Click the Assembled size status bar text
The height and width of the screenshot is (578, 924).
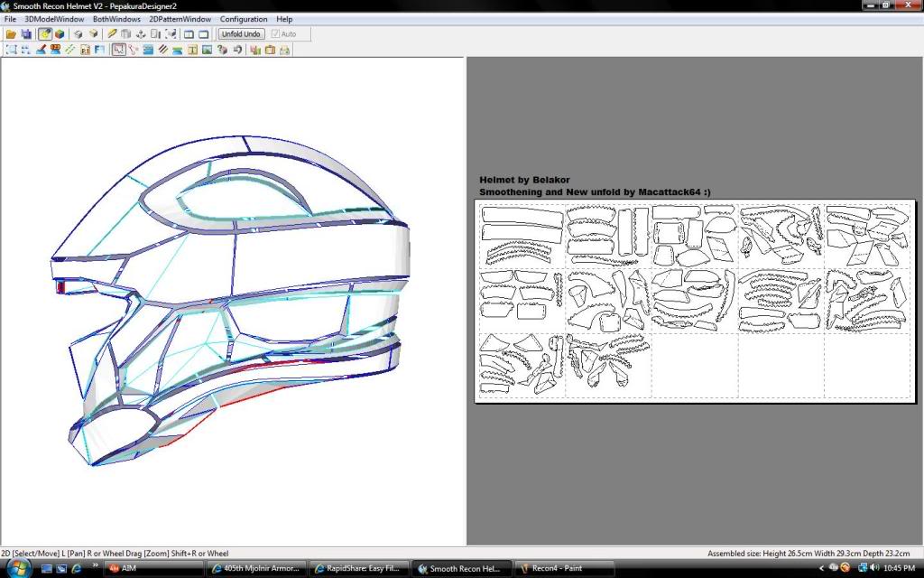808,554
